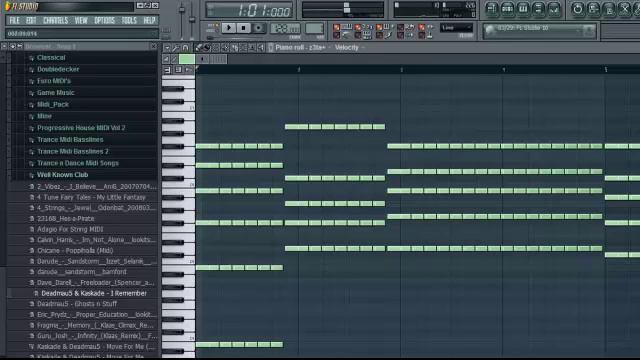Select the Delete tool in piano roll toolbar
The height and width of the screenshot is (360, 640).
216,48
